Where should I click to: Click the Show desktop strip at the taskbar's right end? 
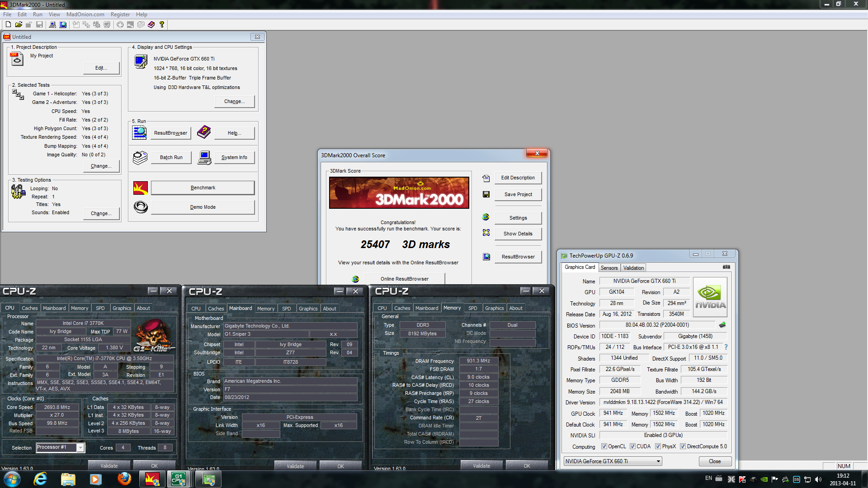[x=864, y=479]
